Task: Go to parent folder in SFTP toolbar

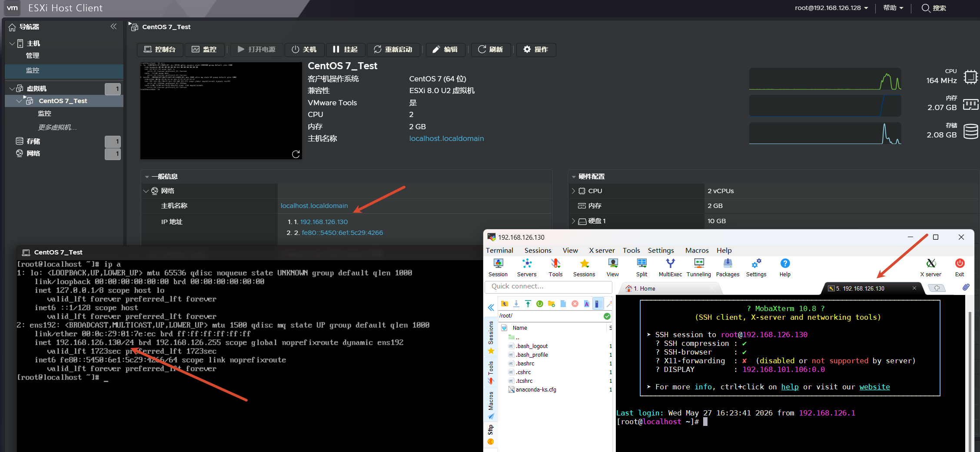Action: pos(505,304)
